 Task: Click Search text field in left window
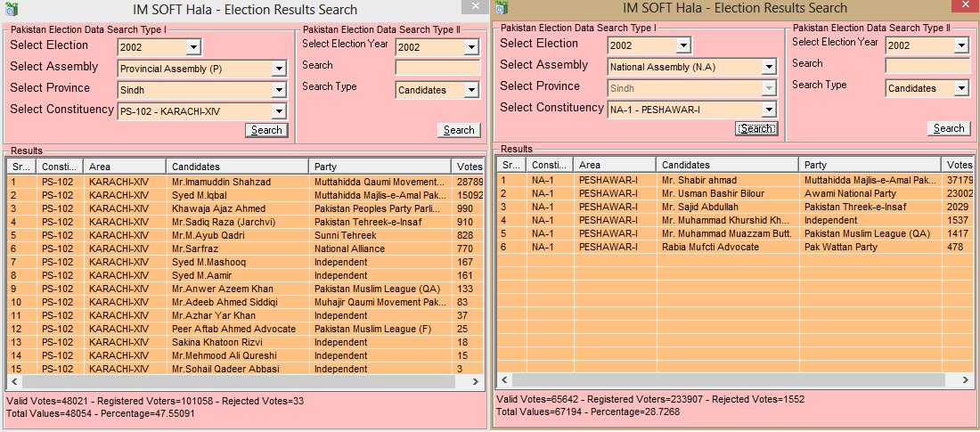coord(437,68)
